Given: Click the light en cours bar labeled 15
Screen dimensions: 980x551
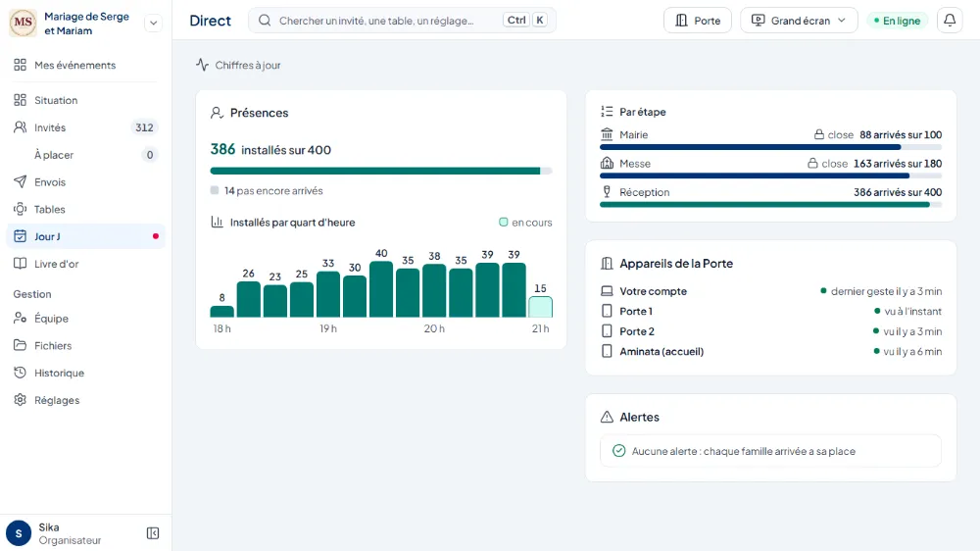Looking at the screenshot, I should click(x=541, y=307).
